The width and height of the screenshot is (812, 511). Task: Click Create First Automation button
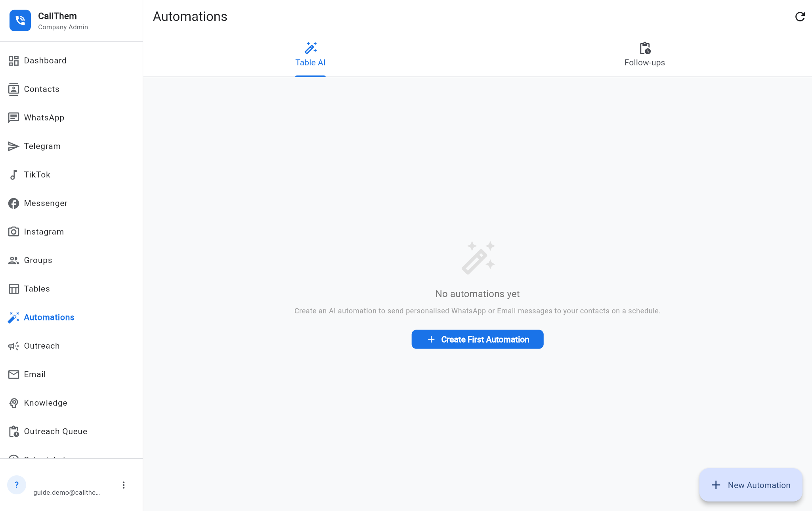pyautogui.click(x=478, y=339)
